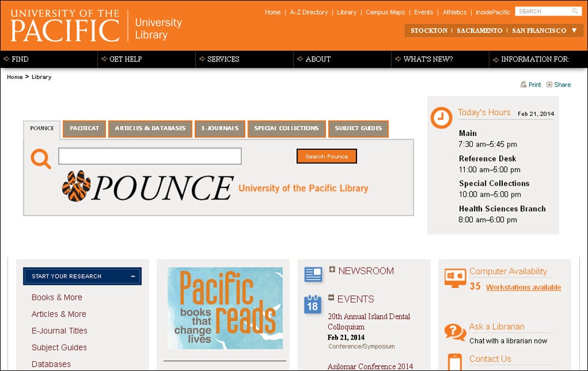588x371 pixels.
Task: Click the Print icon near Share
Action: click(525, 84)
